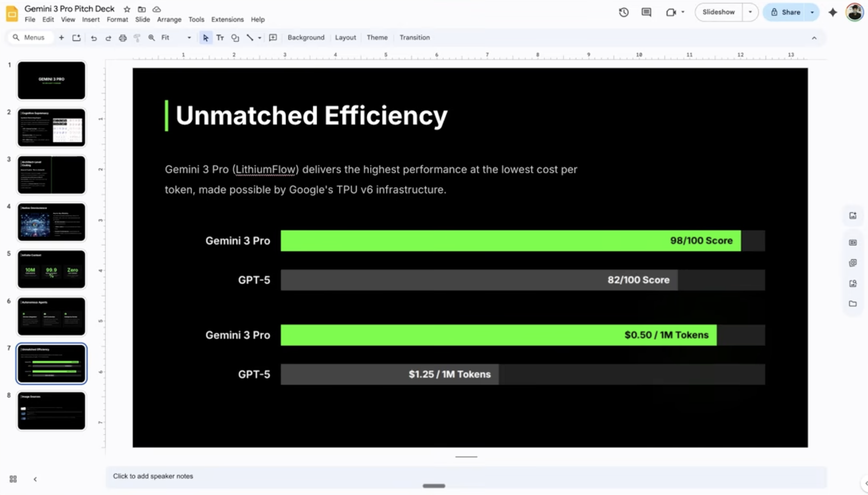Expand the Slideshow options arrow
The width and height of the screenshot is (868, 495).
pos(750,12)
